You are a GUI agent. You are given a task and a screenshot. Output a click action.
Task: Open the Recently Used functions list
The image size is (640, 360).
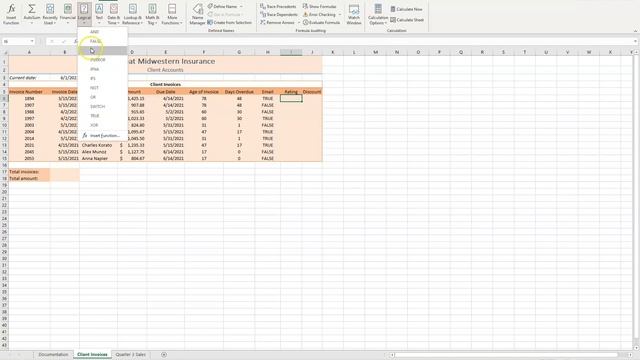click(x=50, y=14)
